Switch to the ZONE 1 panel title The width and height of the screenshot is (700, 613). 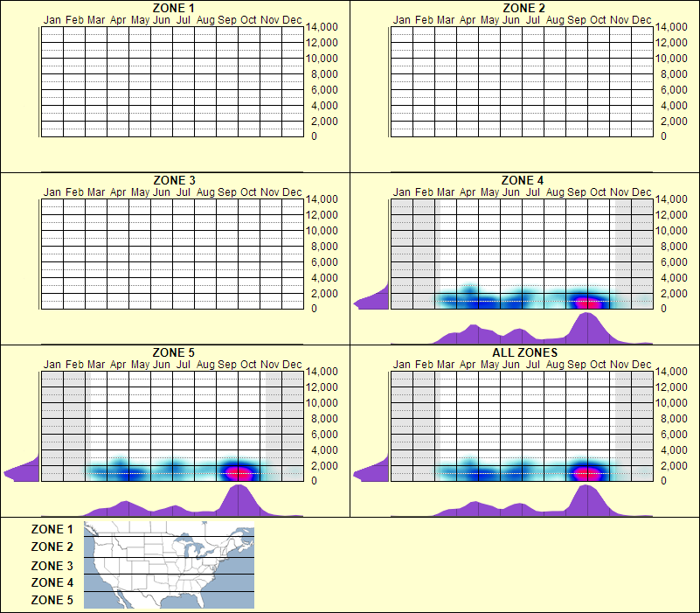(x=171, y=7)
